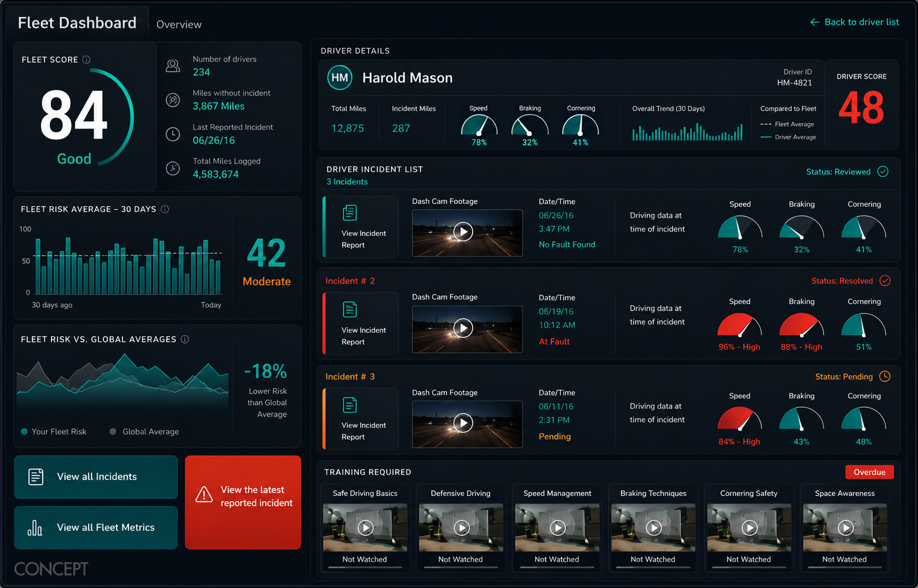The width and height of the screenshot is (918, 588).
Task: Click the Status: Resolved checkmark icon
Action: pyautogui.click(x=885, y=281)
